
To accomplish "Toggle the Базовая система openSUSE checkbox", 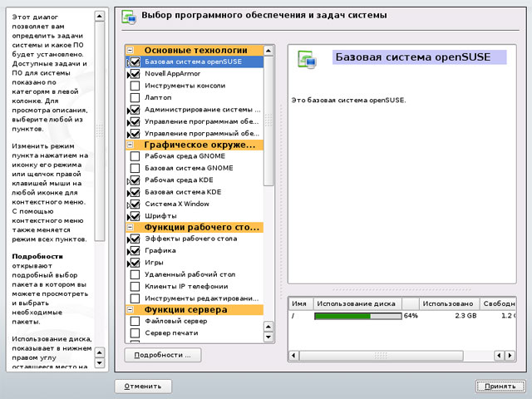I will (x=135, y=62).
